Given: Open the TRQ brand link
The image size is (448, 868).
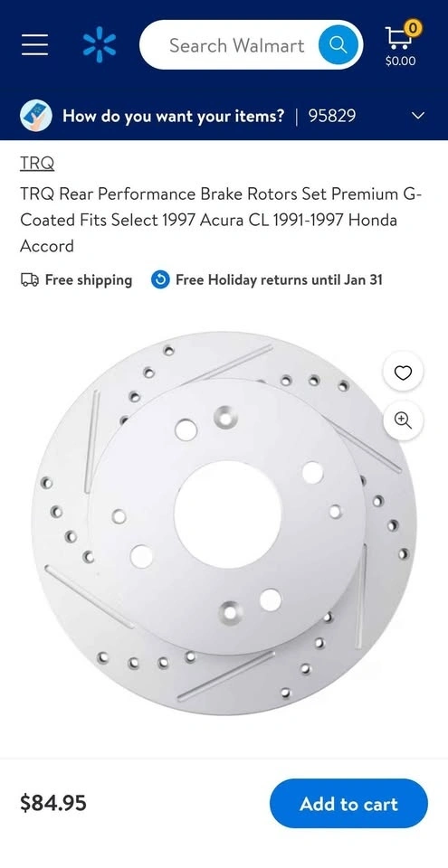Looking at the screenshot, I should 37,164.
